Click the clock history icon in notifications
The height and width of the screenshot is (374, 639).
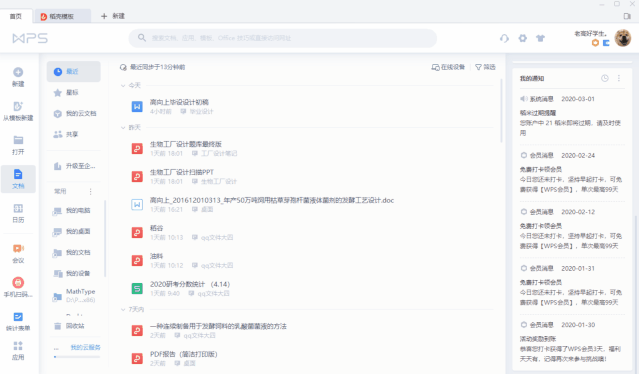[x=605, y=78]
